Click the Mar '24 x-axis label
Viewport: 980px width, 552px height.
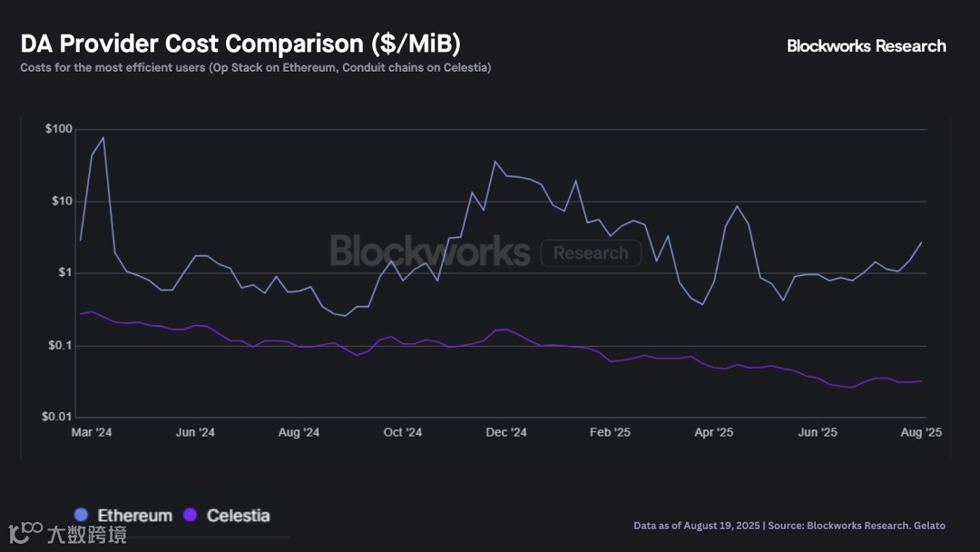click(x=92, y=432)
